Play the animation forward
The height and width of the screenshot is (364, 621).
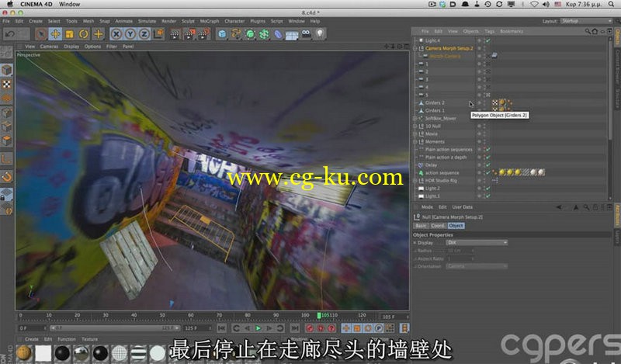click(x=258, y=328)
